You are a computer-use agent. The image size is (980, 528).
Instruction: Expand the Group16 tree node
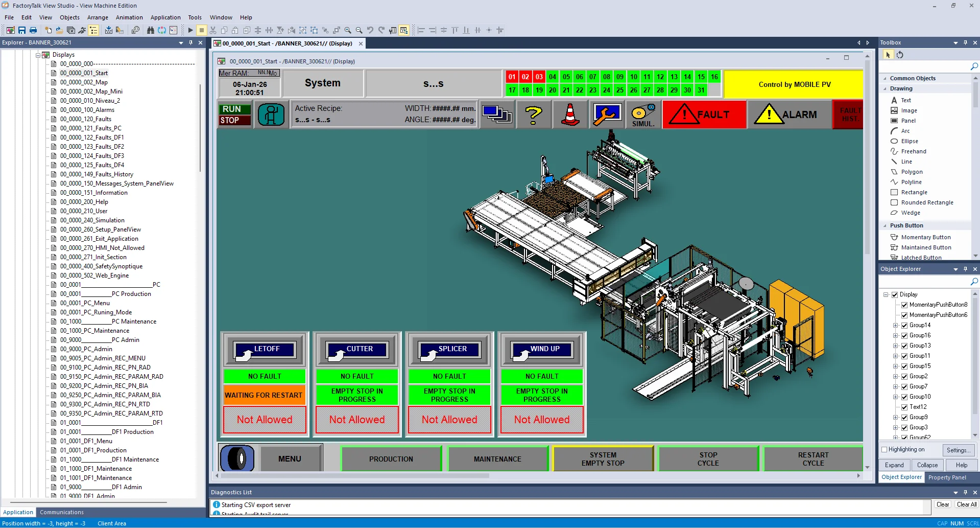click(896, 335)
